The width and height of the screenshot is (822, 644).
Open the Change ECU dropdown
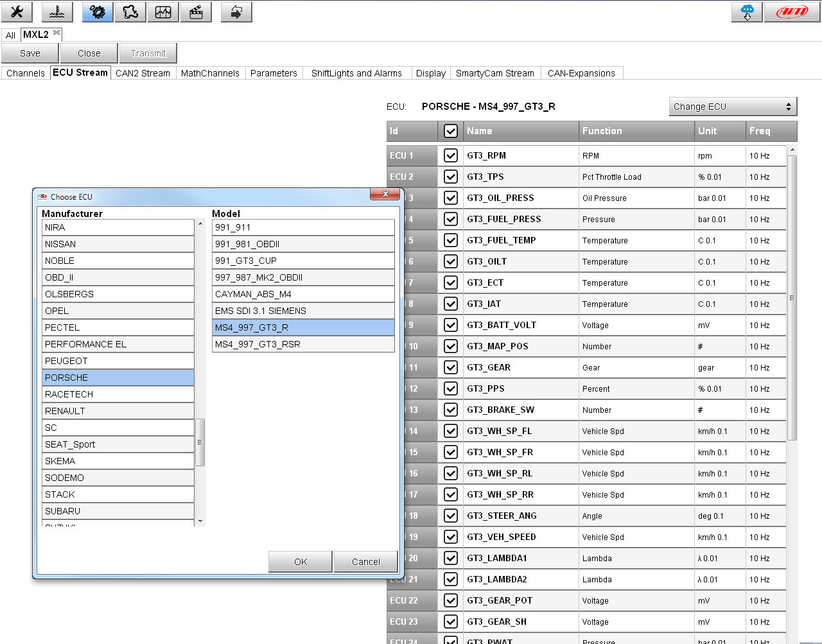coord(732,106)
